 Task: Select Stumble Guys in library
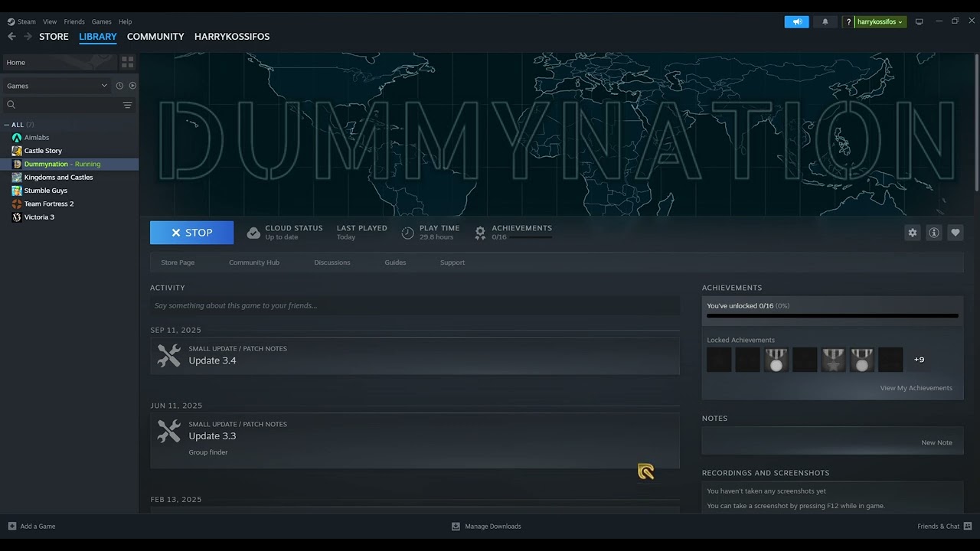point(46,191)
